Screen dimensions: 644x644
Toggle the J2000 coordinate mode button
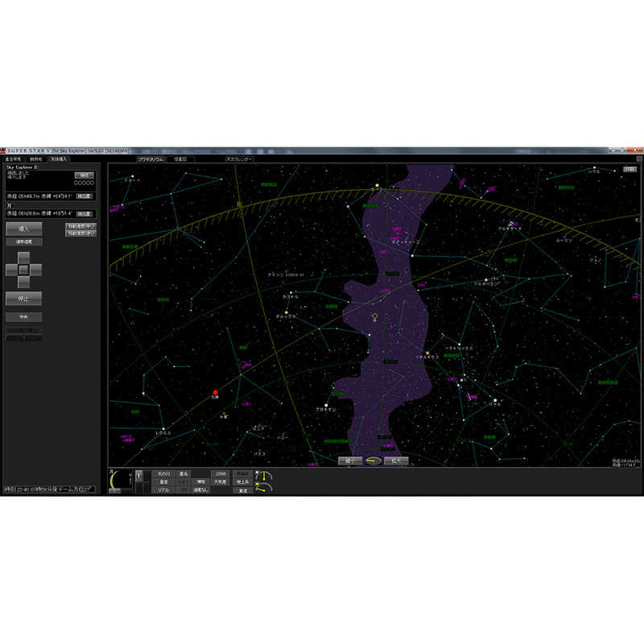pos(219,474)
